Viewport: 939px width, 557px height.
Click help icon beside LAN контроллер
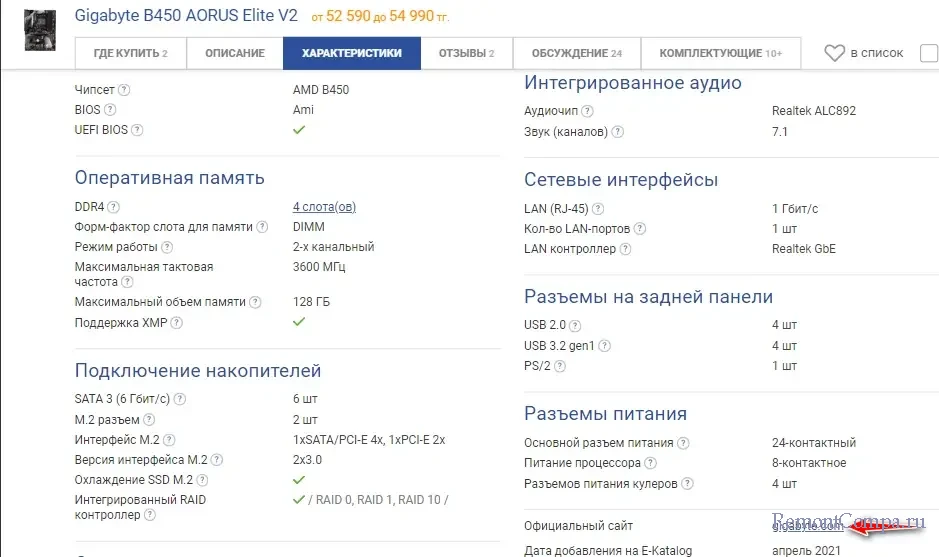(626, 249)
